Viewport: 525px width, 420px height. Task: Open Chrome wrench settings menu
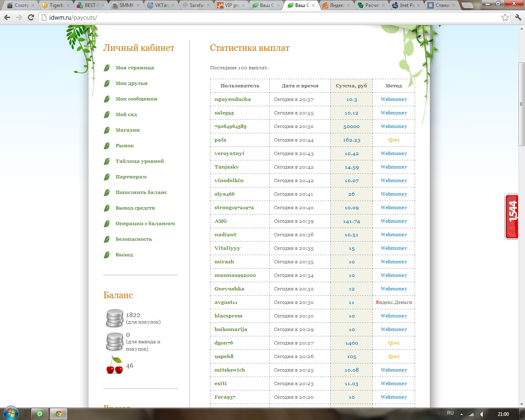[518, 17]
